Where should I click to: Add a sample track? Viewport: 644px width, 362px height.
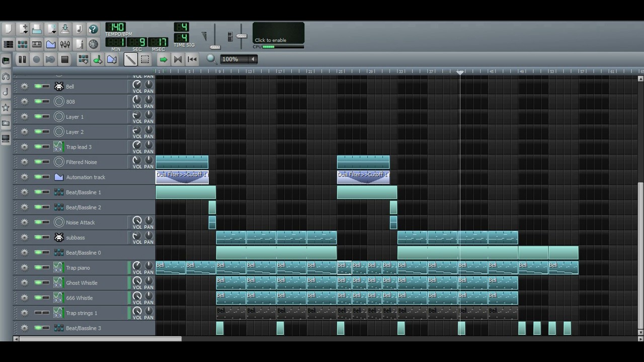pyautogui.click(x=98, y=59)
